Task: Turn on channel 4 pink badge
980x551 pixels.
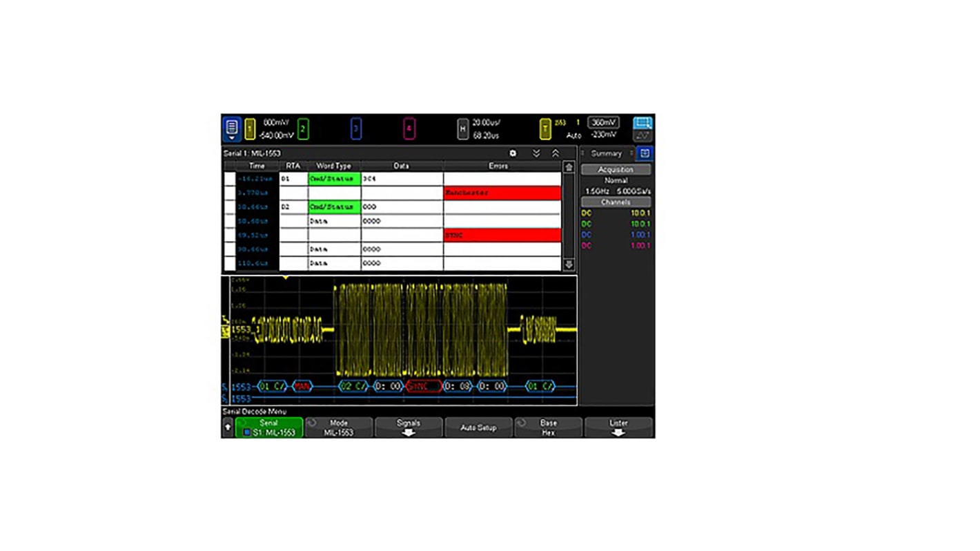Action: coord(409,128)
